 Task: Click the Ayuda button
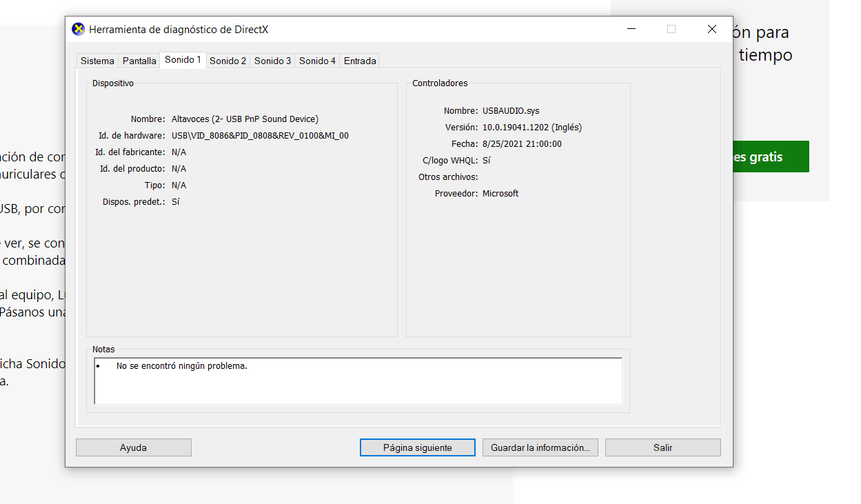134,447
